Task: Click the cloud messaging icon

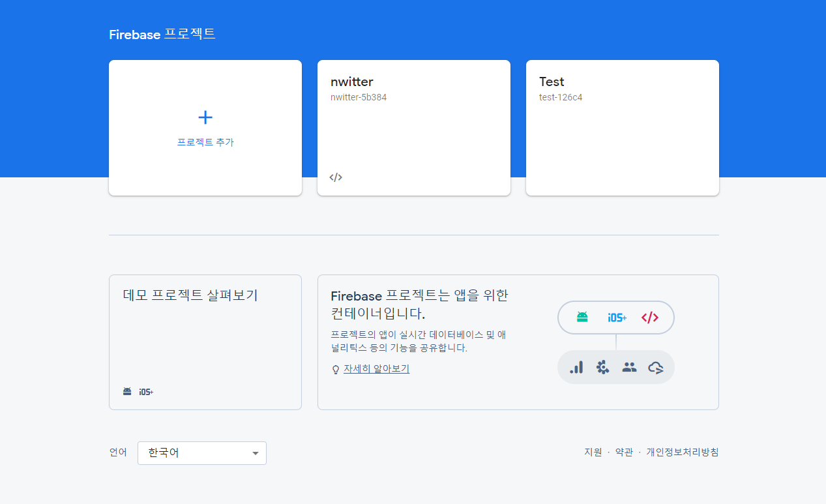Action: click(656, 368)
